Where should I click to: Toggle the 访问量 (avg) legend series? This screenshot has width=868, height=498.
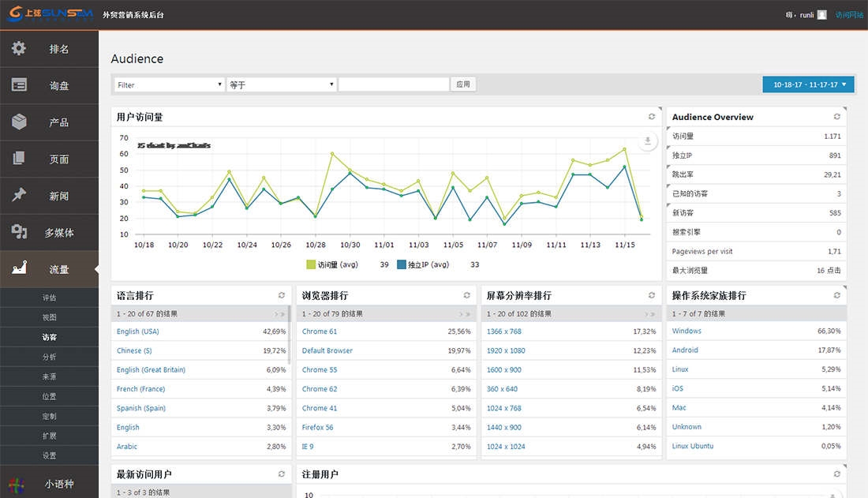point(332,265)
